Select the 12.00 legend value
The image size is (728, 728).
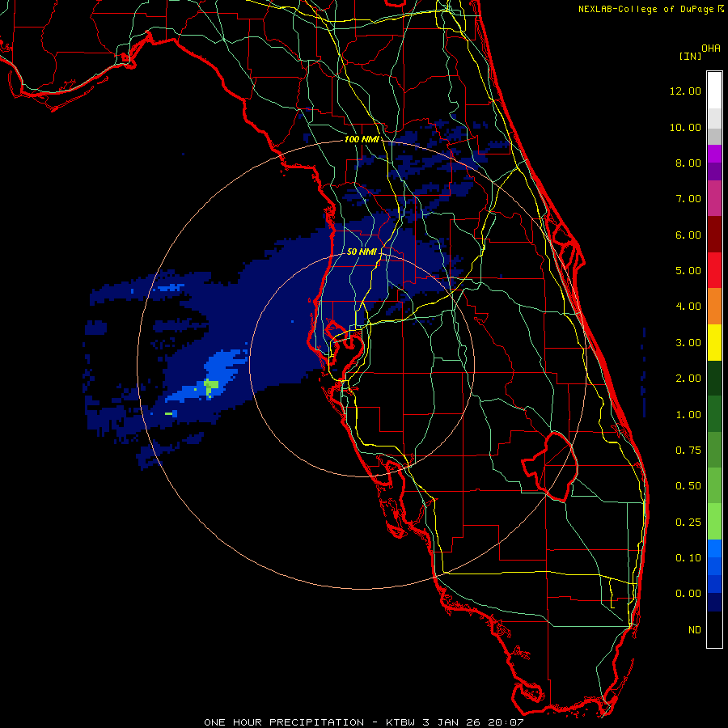pos(685,91)
